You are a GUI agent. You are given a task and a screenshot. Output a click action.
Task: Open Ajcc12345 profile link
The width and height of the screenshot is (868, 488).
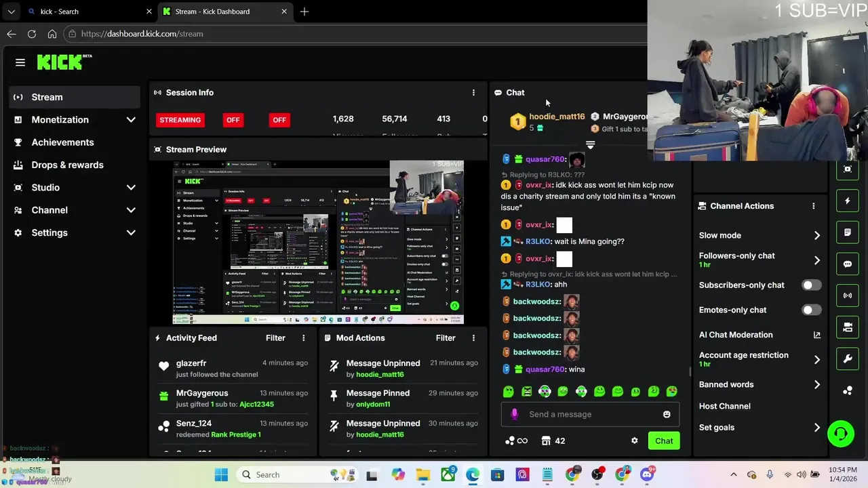(x=256, y=405)
